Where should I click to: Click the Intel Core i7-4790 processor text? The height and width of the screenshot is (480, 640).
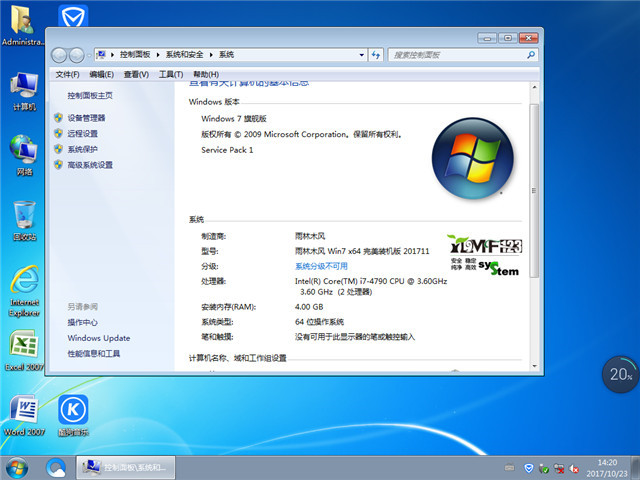pyautogui.click(x=371, y=286)
